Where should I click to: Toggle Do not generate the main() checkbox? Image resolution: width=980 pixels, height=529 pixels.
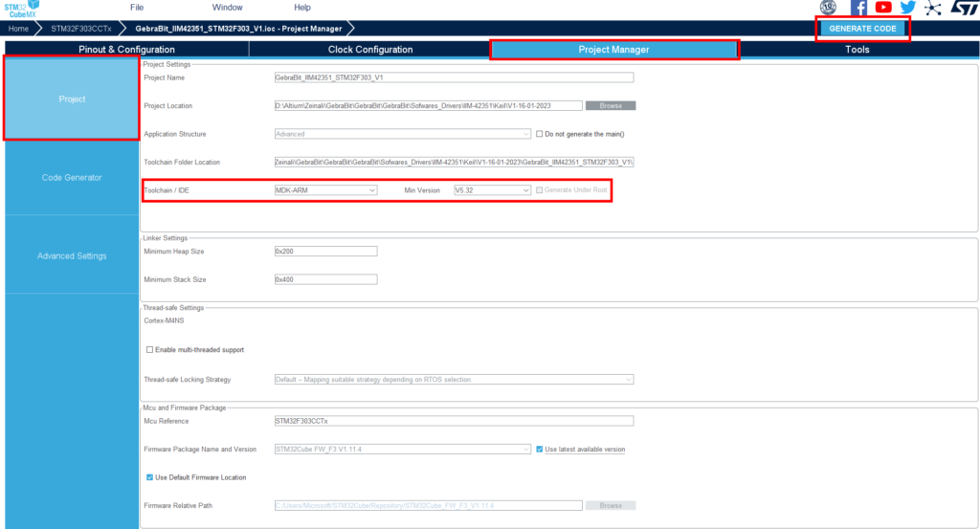540,134
